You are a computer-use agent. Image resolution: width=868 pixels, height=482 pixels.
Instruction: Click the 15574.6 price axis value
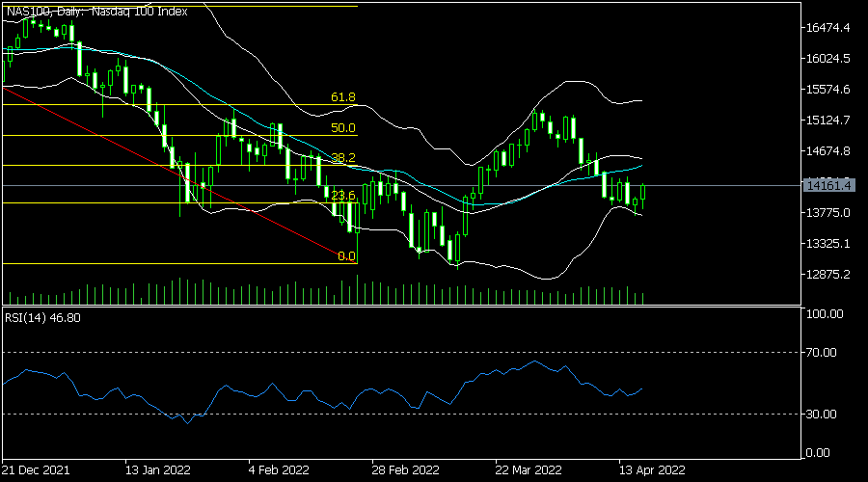click(x=827, y=90)
